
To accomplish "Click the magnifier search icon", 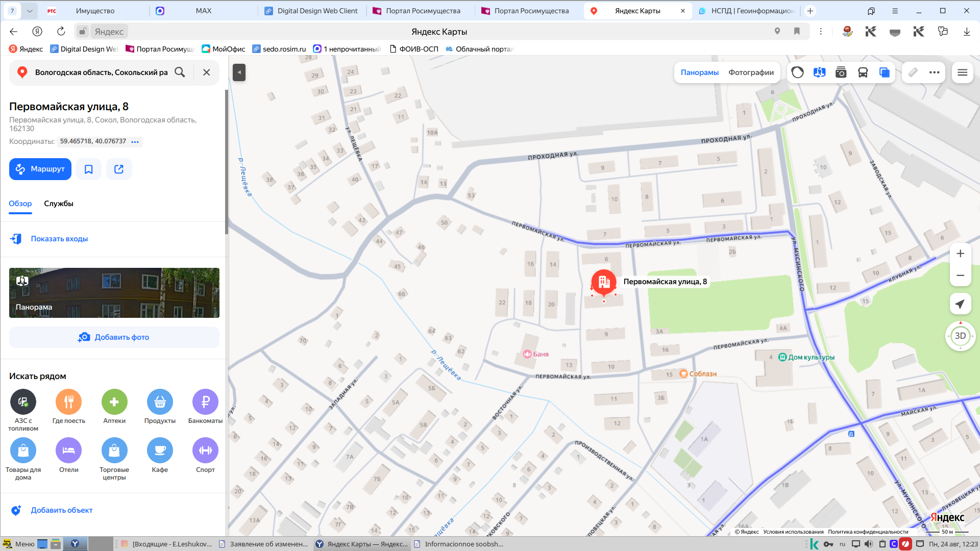I will pyautogui.click(x=180, y=72).
